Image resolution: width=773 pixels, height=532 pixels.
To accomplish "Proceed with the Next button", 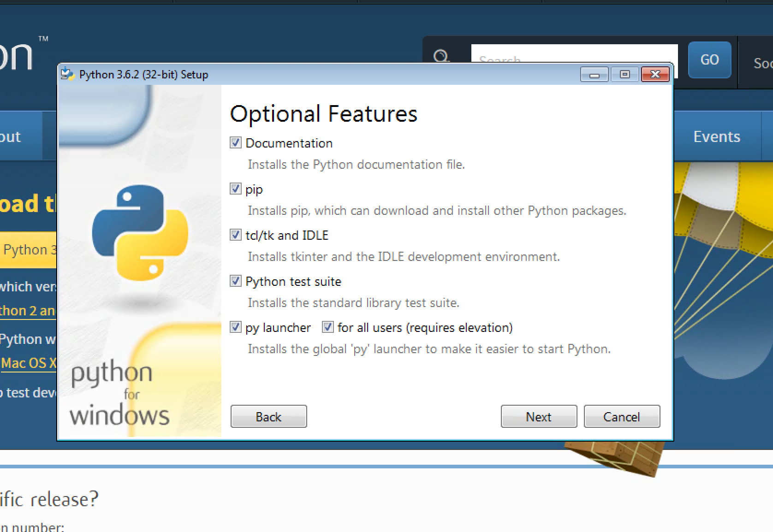I will 539,417.
